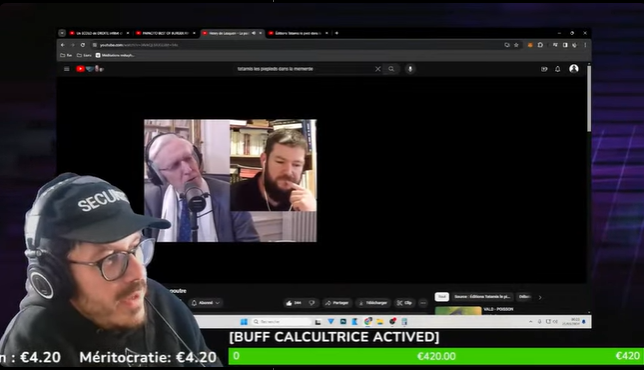This screenshot has height=370, width=644.
Task: Click the Télécharger download button
Action: [x=373, y=303]
